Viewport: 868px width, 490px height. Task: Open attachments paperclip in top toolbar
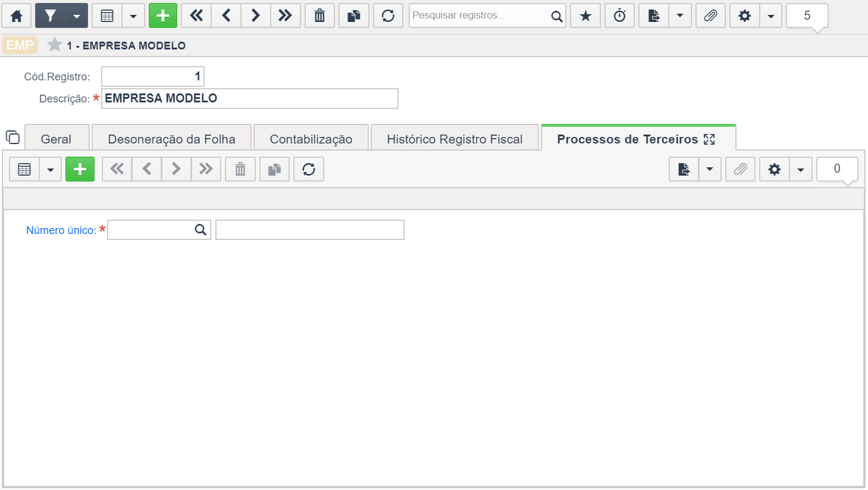pos(710,16)
